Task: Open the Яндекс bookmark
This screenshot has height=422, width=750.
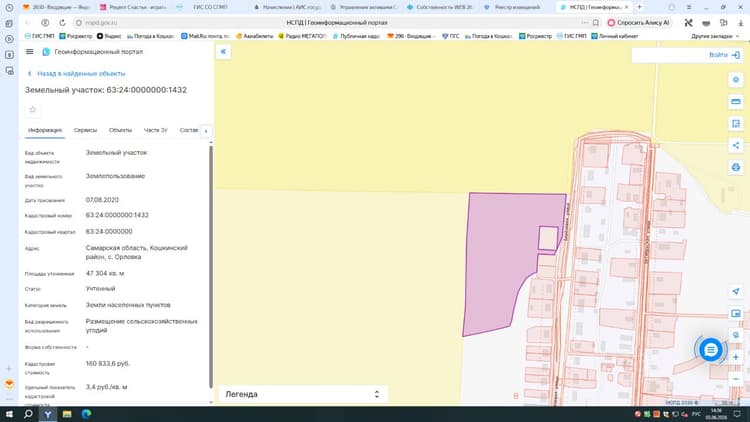Action: coord(109,36)
